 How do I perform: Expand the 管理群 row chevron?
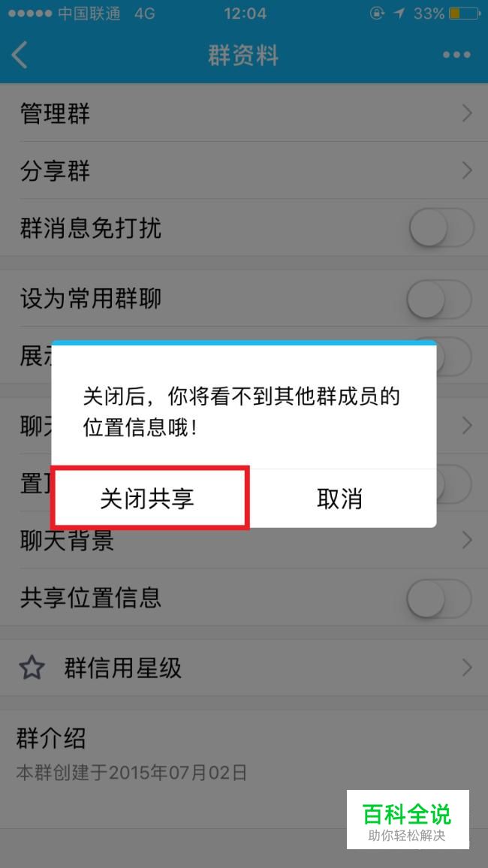point(468,113)
